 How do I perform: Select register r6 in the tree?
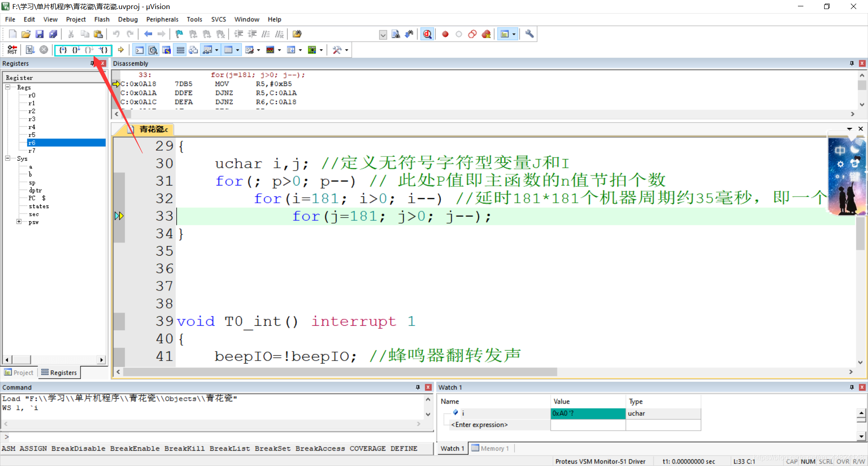[66, 143]
